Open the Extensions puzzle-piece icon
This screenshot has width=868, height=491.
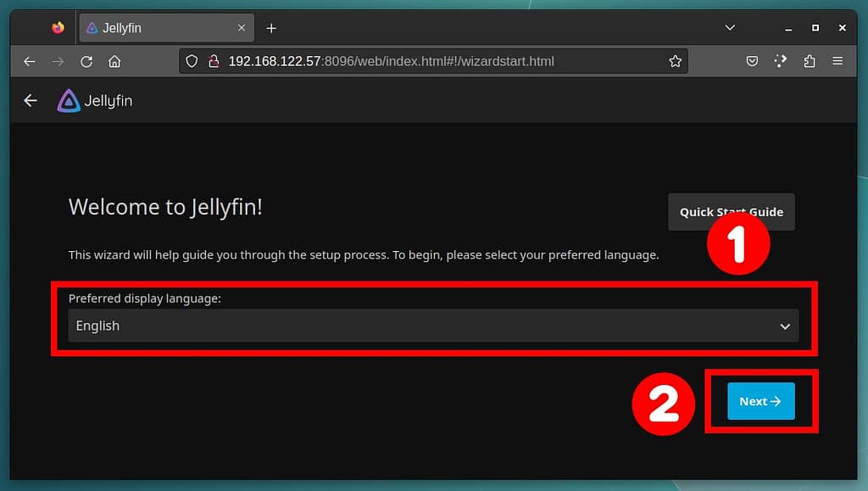pos(809,62)
